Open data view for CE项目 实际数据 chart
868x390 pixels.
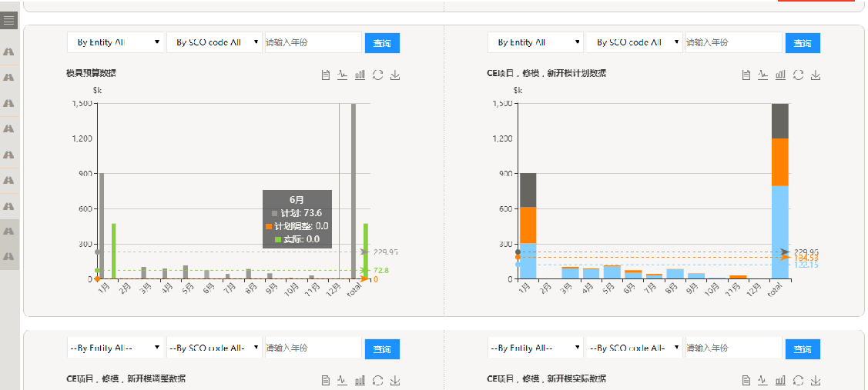pyautogui.click(x=746, y=379)
